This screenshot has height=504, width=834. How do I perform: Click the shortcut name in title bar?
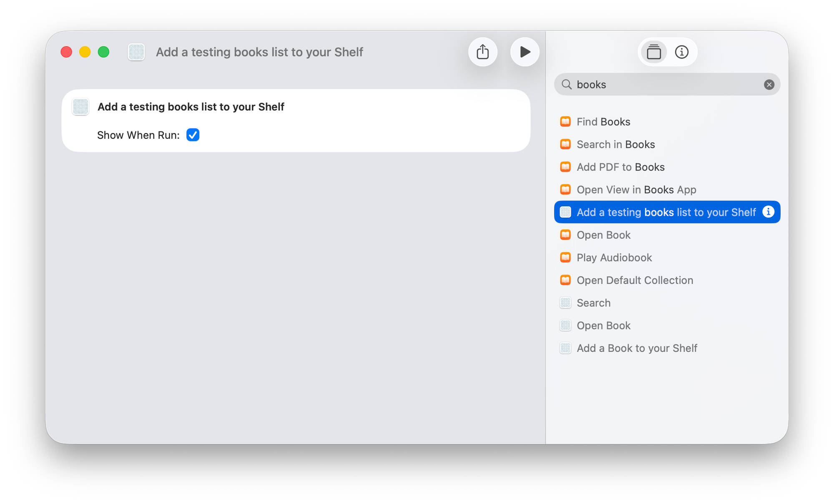[259, 52]
